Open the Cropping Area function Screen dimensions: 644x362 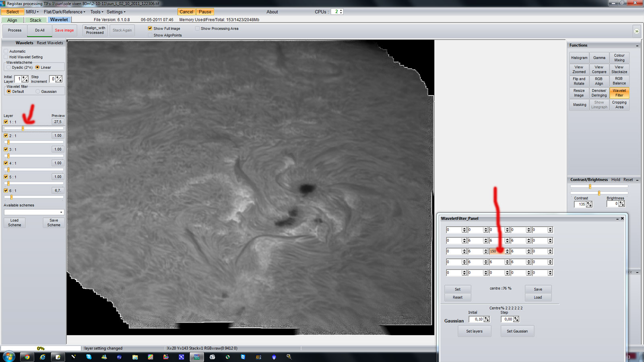click(x=619, y=105)
